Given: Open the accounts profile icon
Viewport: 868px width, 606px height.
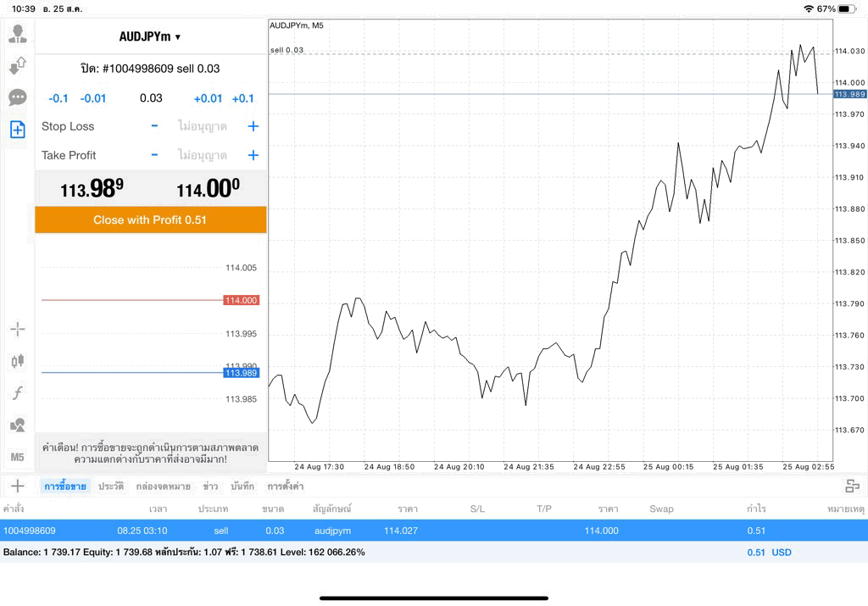Looking at the screenshot, I should point(18,34).
